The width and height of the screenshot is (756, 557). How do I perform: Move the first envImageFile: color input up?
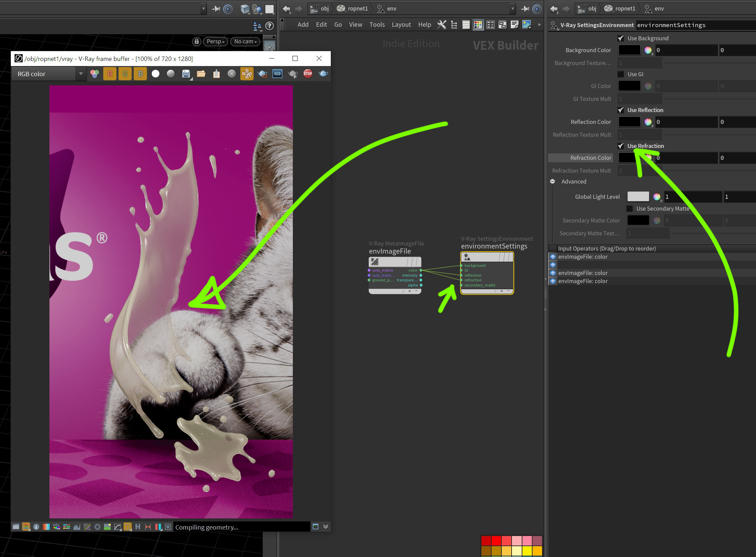point(553,257)
